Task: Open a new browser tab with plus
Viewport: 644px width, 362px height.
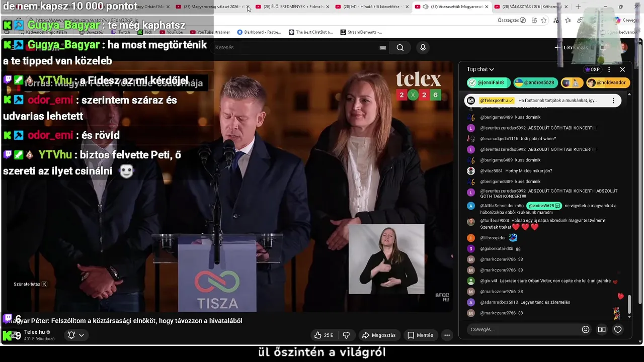Action: pyautogui.click(x=578, y=7)
